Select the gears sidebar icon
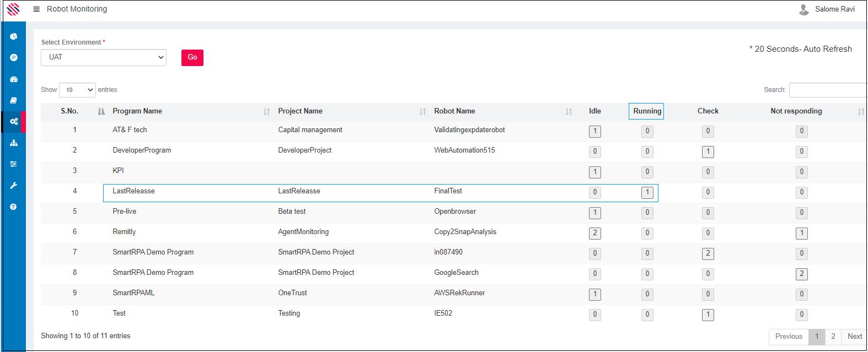 [x=14, y=122]
